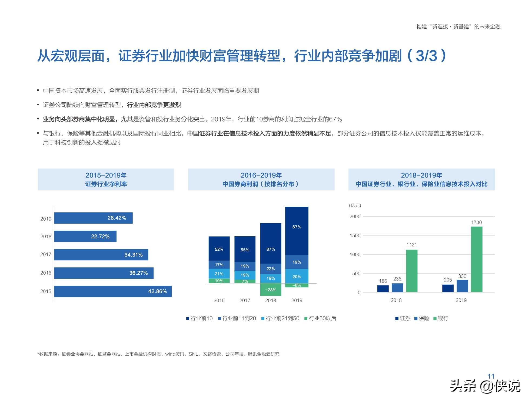Click legend swatch for 行业前11到20
532x404 pixels.
click(x=220, y=318)
